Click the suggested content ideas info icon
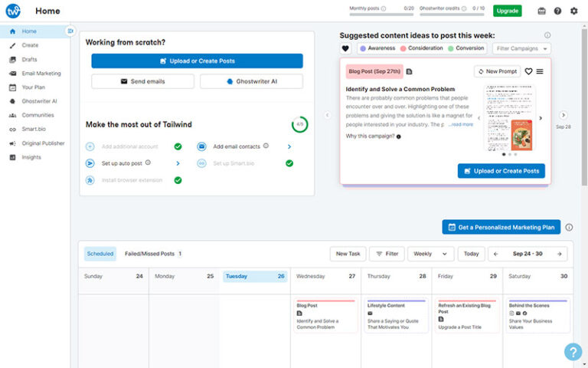This screenshot has height=368, width=588. coord(547,35)
